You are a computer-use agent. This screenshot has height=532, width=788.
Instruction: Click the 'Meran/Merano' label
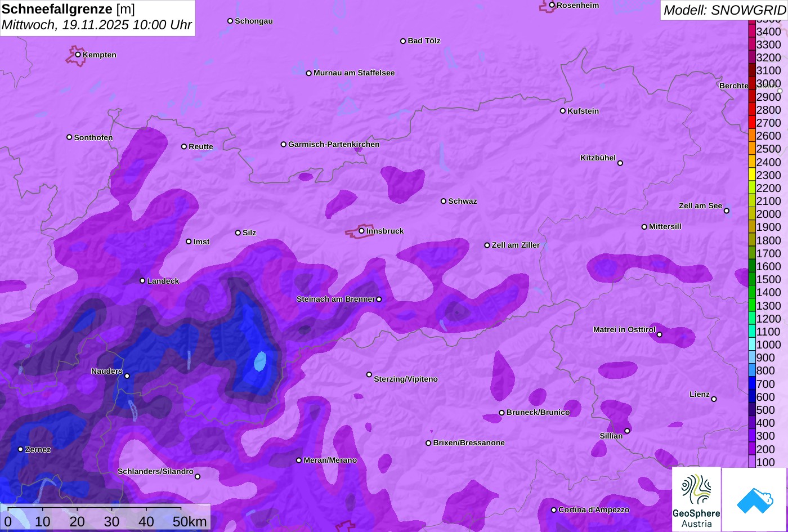[330, 460]
